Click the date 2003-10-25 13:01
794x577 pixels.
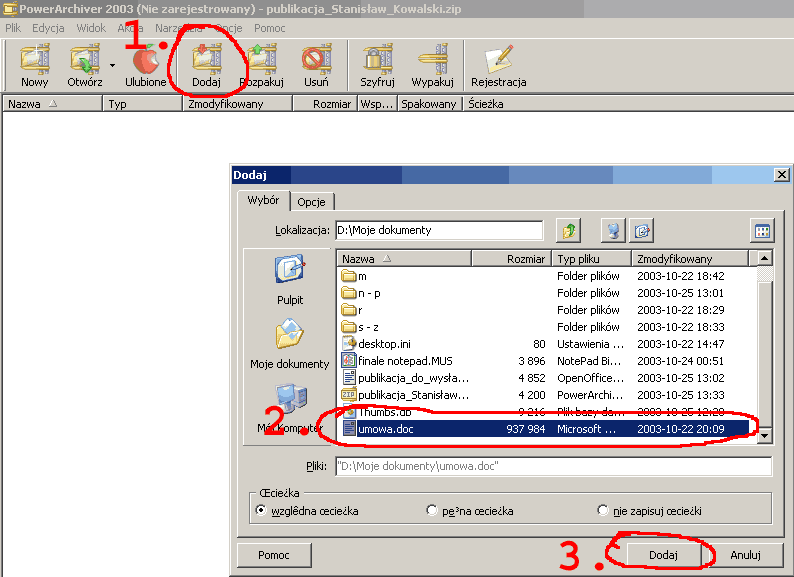pyautogui.click(x=681, y=293)
